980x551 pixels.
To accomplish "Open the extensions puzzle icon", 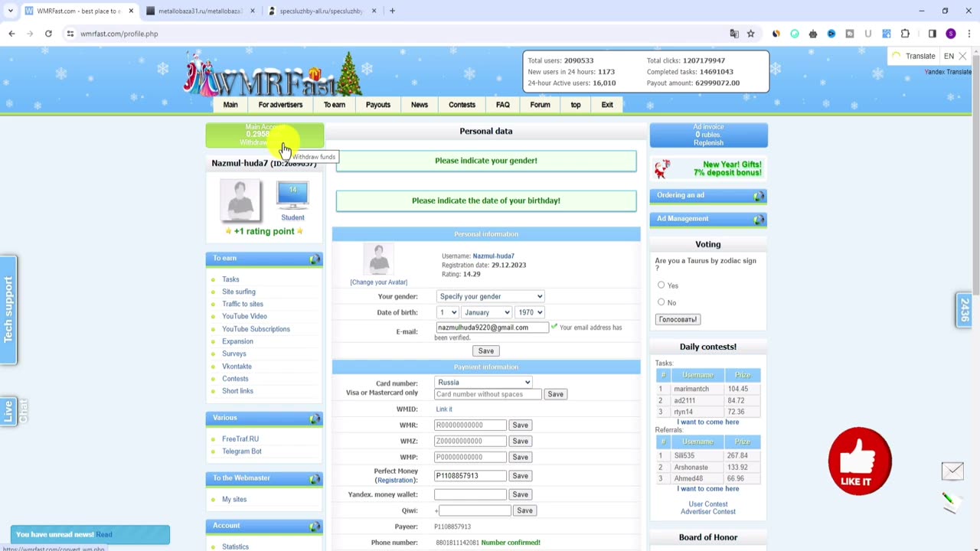I will [x=905, y=34].
